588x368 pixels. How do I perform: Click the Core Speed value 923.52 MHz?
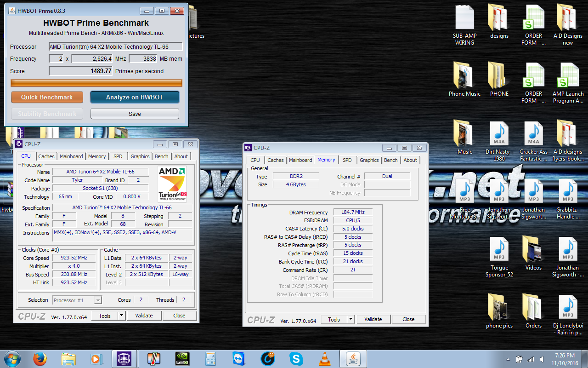tap(74, 258)
